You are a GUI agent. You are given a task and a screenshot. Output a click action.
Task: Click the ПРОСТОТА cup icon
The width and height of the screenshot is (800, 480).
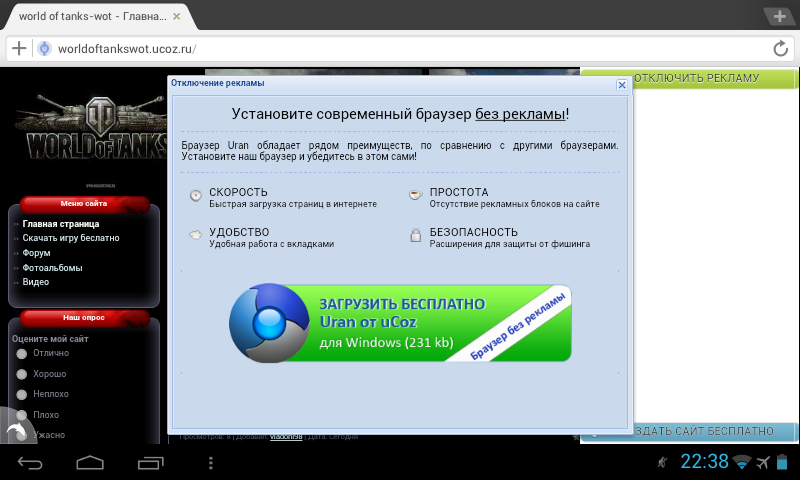click(x=415, y=195)
